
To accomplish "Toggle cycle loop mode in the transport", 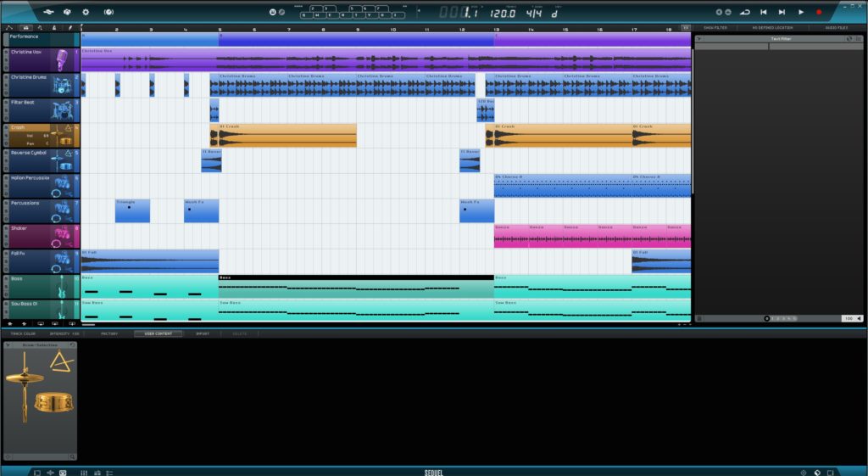I will [x=745, y=12].
